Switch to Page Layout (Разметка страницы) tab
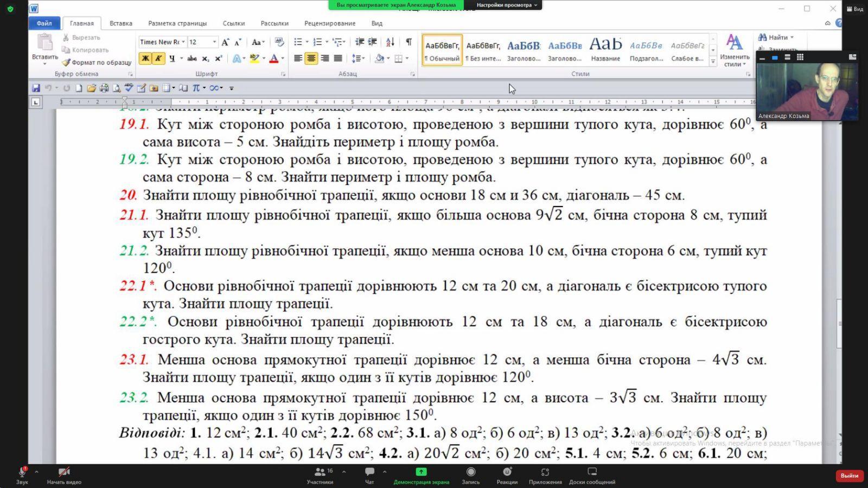 click(x=177, y=23)
